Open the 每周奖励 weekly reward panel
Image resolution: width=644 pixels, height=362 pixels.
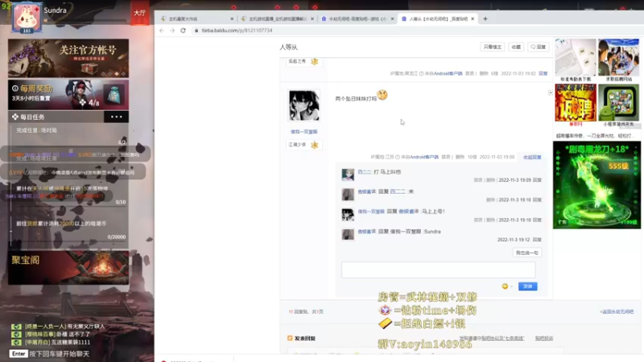pos(68,95)
